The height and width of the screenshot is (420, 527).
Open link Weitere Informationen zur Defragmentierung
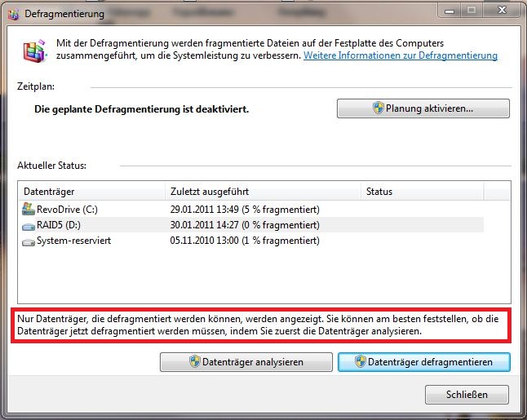pos(401,55)
